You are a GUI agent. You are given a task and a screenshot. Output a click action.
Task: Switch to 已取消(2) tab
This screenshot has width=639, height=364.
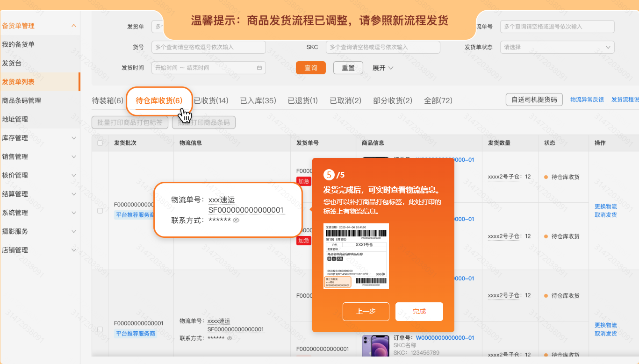coord(345,100)
